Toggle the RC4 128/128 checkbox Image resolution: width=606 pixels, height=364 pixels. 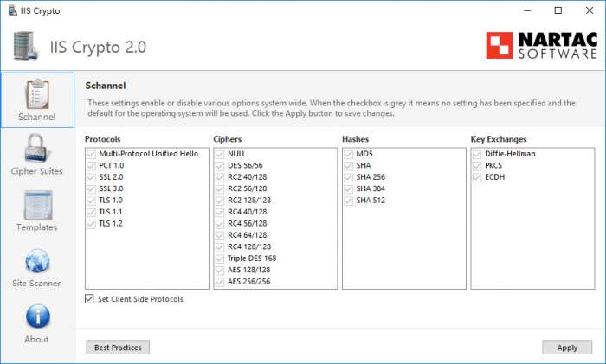pos(220,246)
